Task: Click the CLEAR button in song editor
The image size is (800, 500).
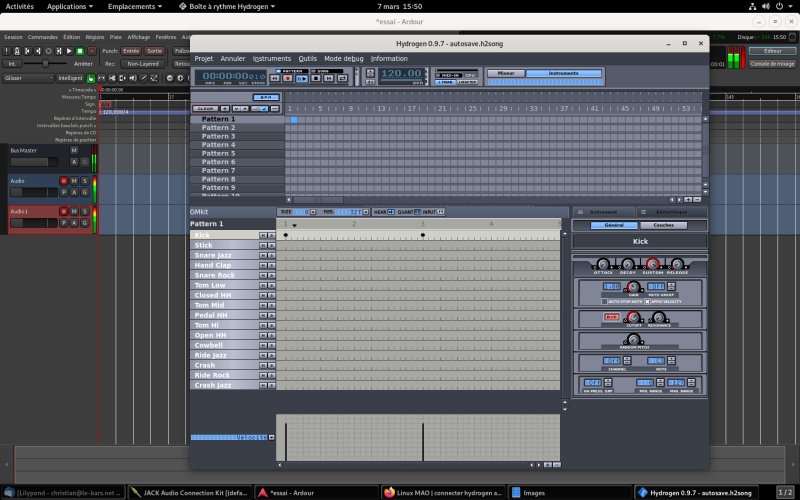Action: [206, 109]
